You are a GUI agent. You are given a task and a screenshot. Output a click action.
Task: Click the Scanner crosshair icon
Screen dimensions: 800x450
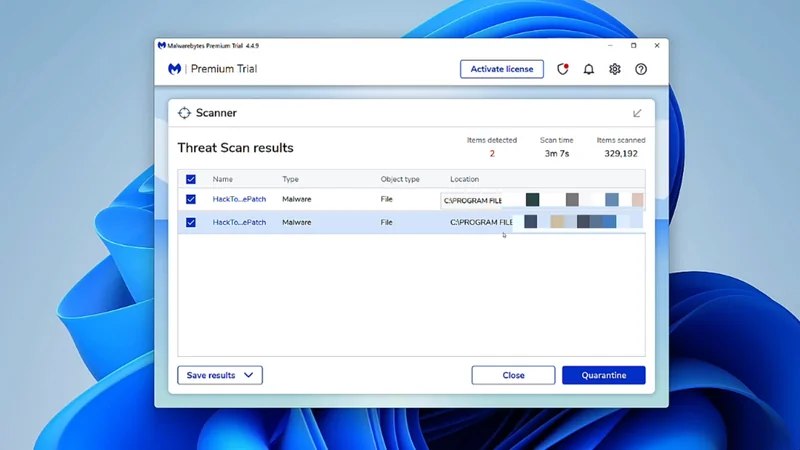[184, 113]
